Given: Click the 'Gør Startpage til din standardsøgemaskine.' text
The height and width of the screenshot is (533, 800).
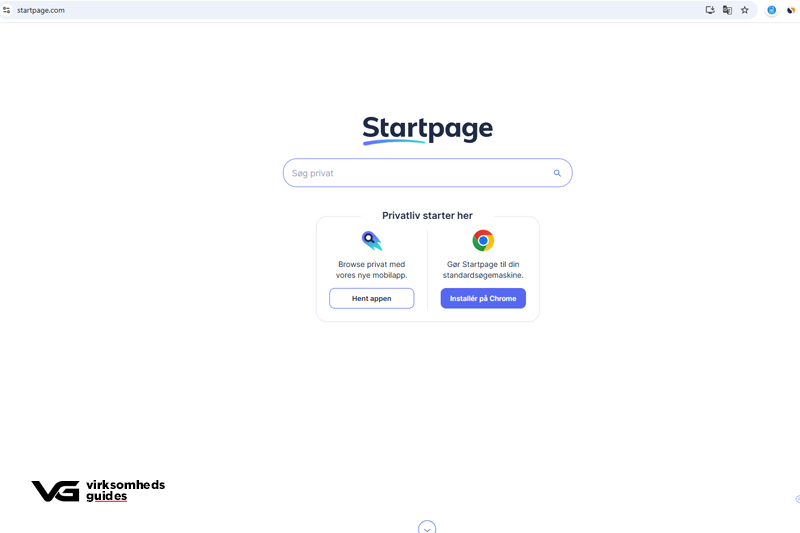Looking at the screenshot, I should pos(483,270).
